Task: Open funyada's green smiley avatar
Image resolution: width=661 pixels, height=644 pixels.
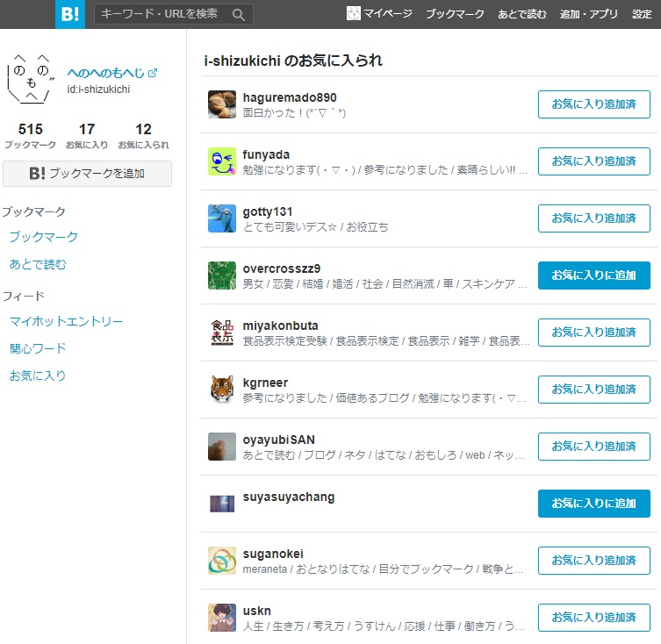Action: point(222,161)
